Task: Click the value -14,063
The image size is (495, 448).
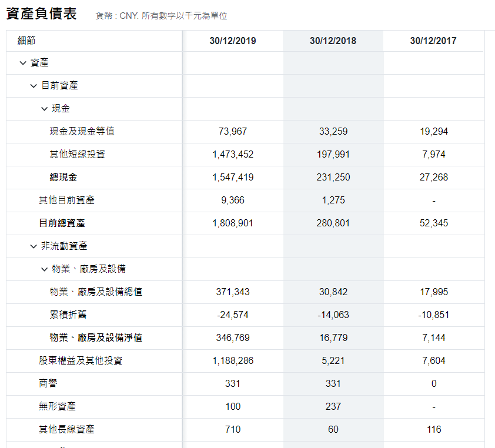Action: (x=333, y=315)
